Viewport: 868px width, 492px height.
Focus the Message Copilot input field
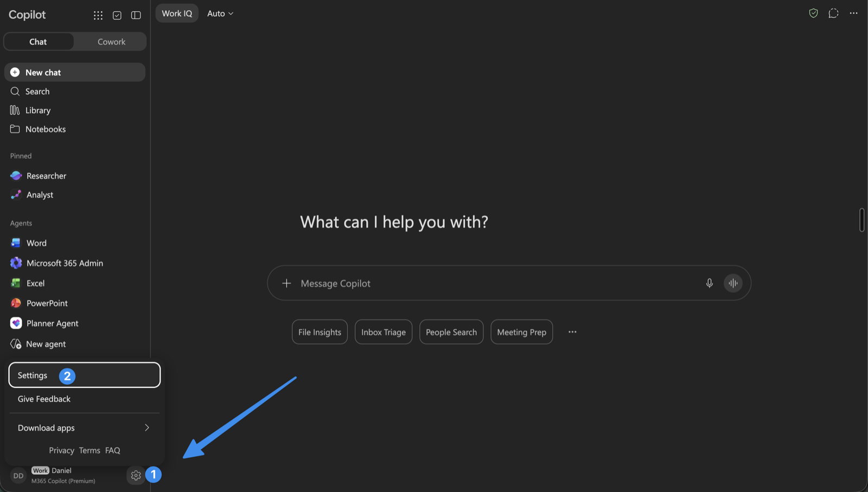pos(509,283)
